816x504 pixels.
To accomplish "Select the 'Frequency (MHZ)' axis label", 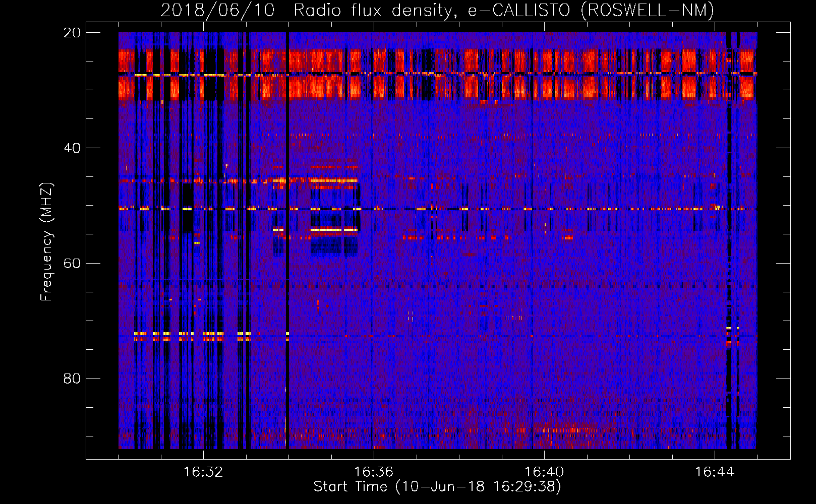I will pyautogui.click(x=46, y=242).
